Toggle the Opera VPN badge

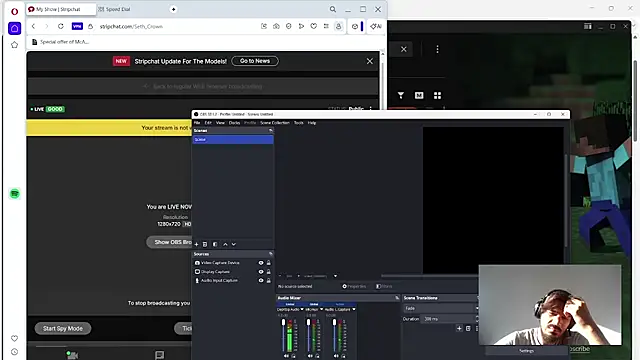pos(77,26)
